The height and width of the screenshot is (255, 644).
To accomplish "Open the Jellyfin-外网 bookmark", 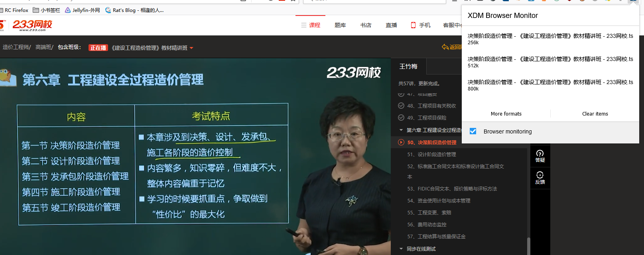I will pyautogui.click(x=83, y=10).
